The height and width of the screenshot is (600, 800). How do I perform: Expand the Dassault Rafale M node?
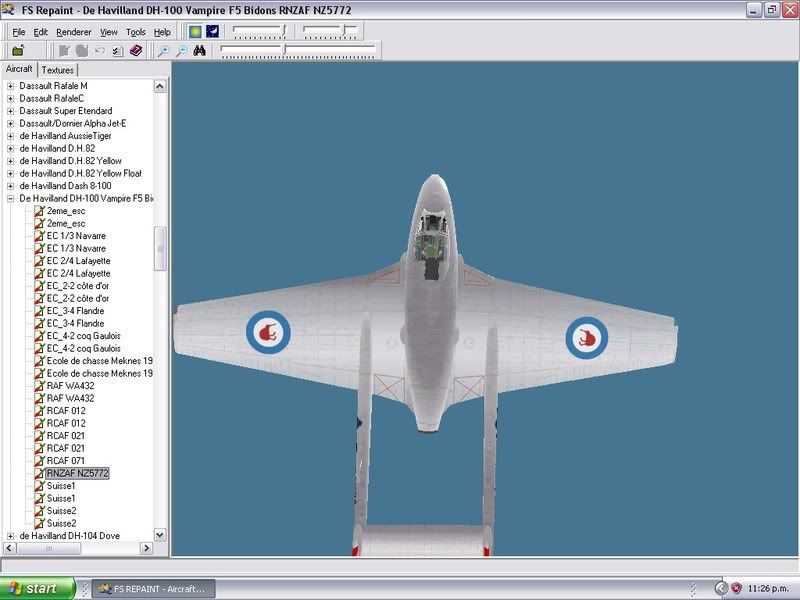[x=11, y=86]
